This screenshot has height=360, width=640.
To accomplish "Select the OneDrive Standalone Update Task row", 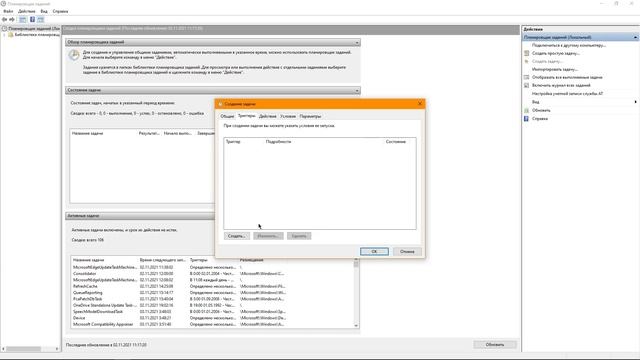I will pos(212,305).
